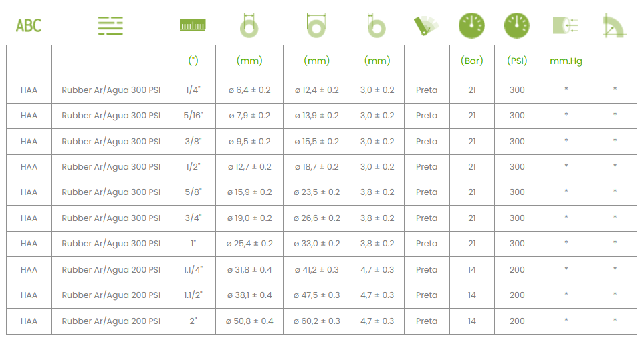Image resolution: width=644 pixels, height=350 pixels.
Task: Click the ø 50,8 ± 0.4 cell
Action: coord(249,321)
